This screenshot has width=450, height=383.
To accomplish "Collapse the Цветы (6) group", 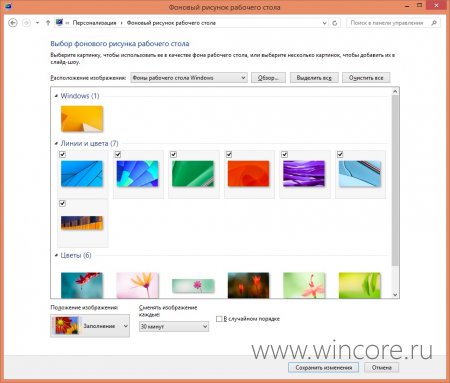I will pos(56,255).
